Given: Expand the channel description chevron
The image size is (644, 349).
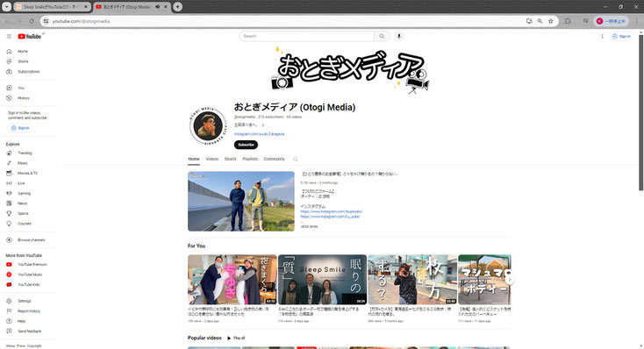Looking at the screenshot, I should tap(263, 125).
